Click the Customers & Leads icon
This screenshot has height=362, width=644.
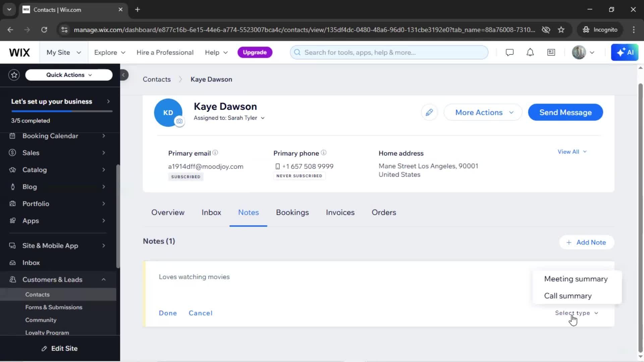click(x=12, y=280)
